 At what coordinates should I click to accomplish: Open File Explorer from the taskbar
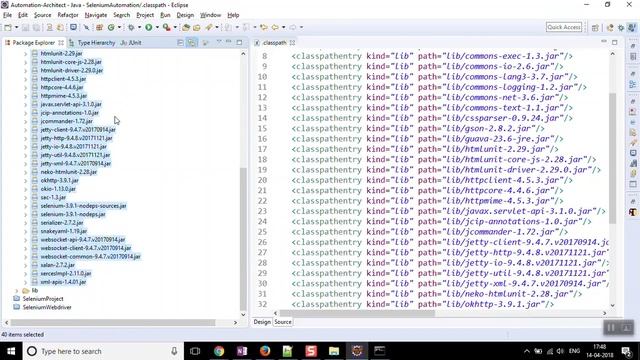click(x=334, y=351)
